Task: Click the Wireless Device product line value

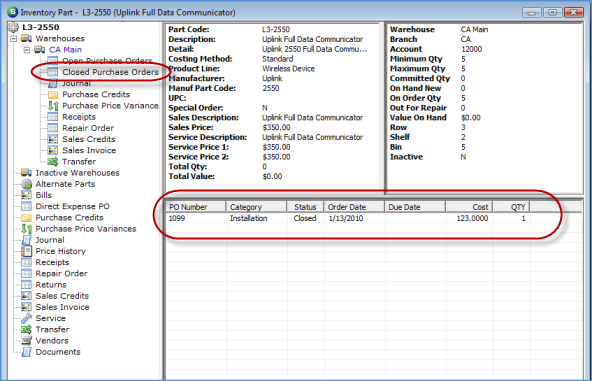Action: tap(288, 69)
